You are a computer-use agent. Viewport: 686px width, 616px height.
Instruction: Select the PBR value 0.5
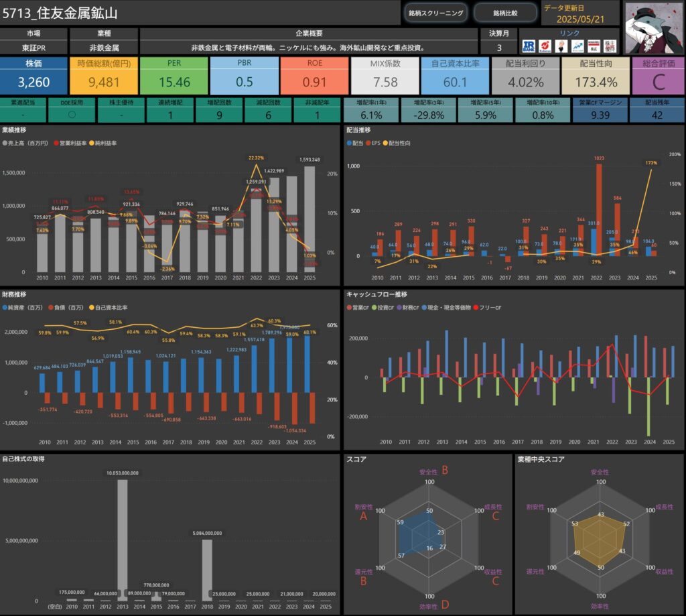pos(244,82)
